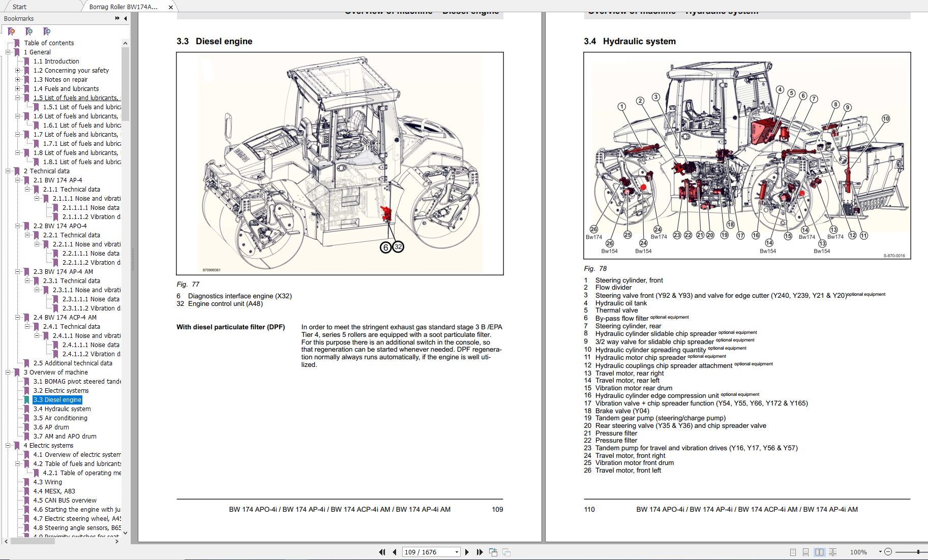Click the bookmark icon beside 3.4 Hydraulic system
The width and height of the screenshot is (928, 560).
tap(26, 409)
